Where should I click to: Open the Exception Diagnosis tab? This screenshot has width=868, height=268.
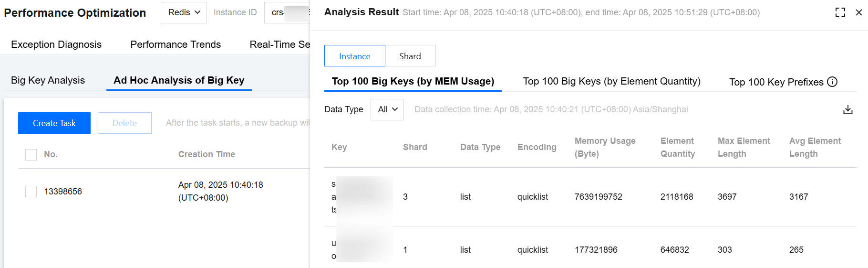pos(56,44)
